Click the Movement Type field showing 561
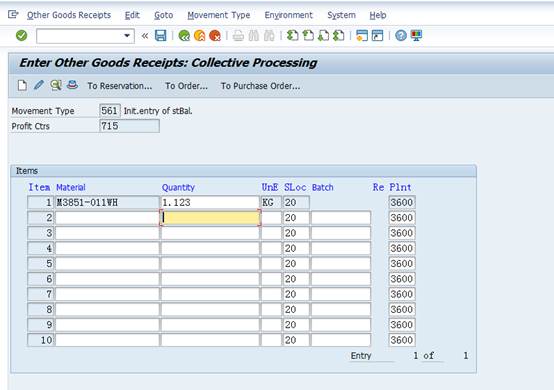 pos(110,111)
